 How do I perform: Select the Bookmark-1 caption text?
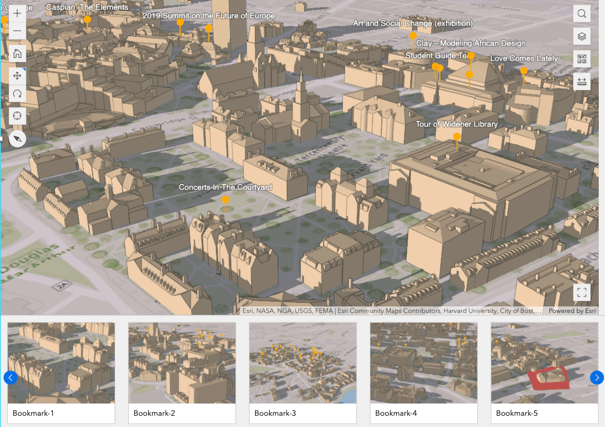click(33, 413)
